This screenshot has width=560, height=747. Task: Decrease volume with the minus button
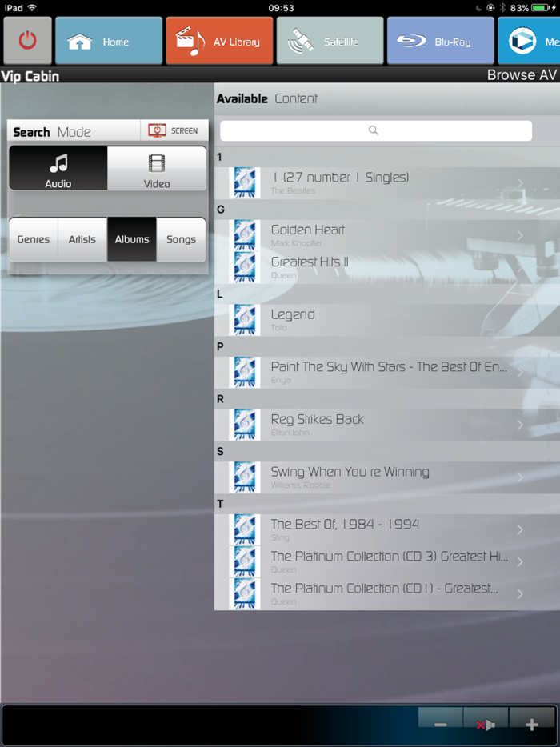(440, 723)
